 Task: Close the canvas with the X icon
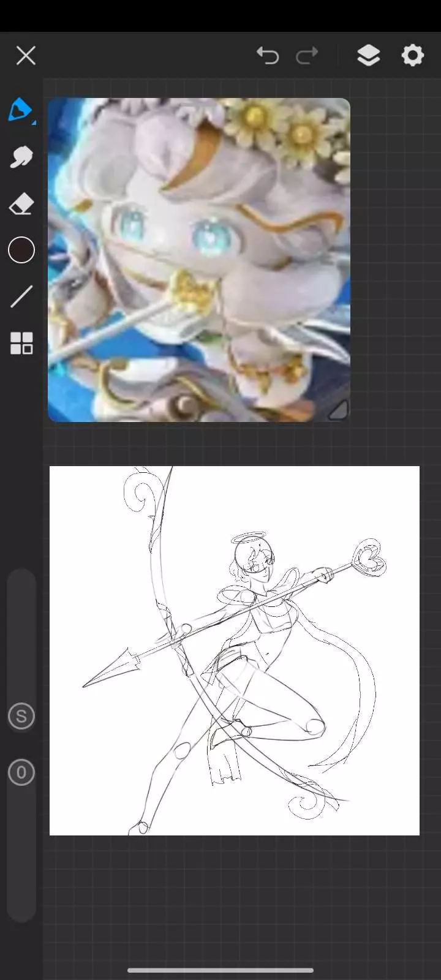(x=26, y=56)
